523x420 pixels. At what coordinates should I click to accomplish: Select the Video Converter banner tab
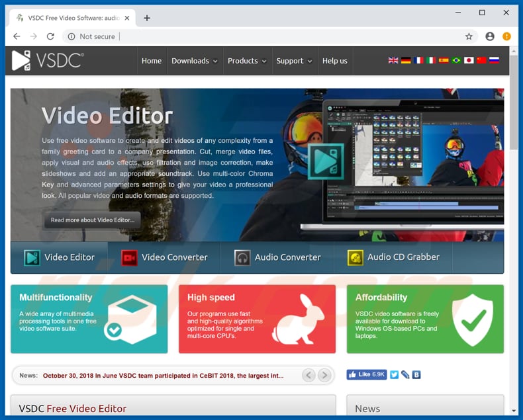(x=164, y=258)
